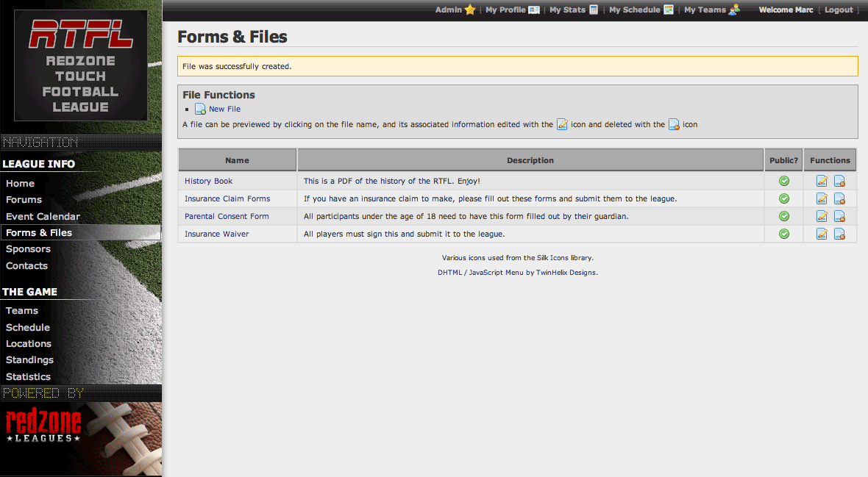Open the DHTML / JavaScript Menu link
This screenshot has height=477, width=868.
pos(480,272)
